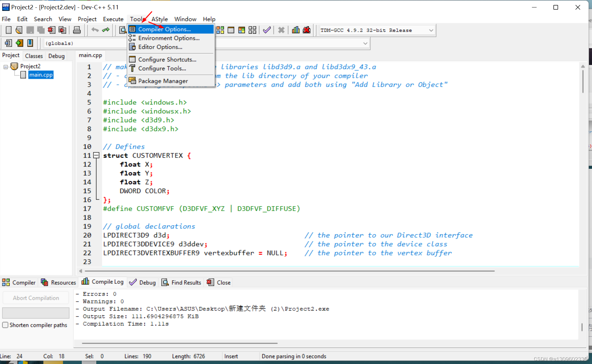Switch to the Classes side tab

[34, 56]
